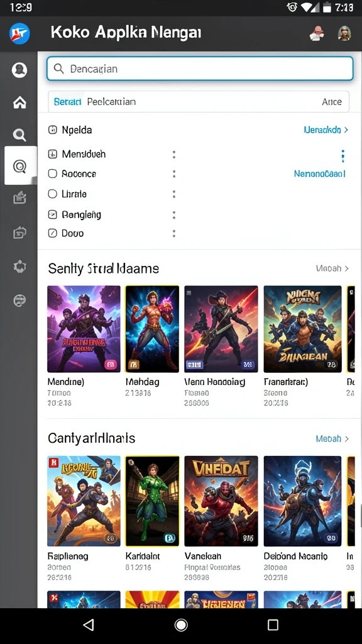Click the Raplianeg title text
The height and width of the screenshot is (644, 362).
tap(68, 556)
